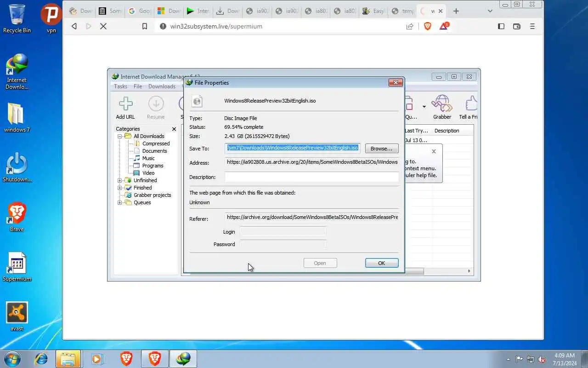Image resolution: width=588 pixels, height=368 pixels.
Task: Select the Music category
Action: click(x=148, y=158)
